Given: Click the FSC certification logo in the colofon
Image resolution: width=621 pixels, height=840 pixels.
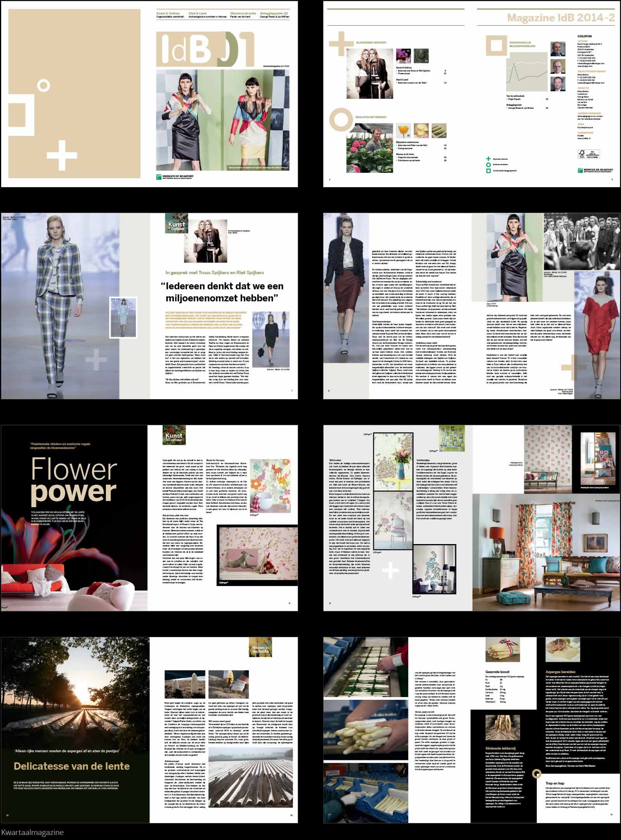Looking at the screenshot, I should [x=589, y=154].
